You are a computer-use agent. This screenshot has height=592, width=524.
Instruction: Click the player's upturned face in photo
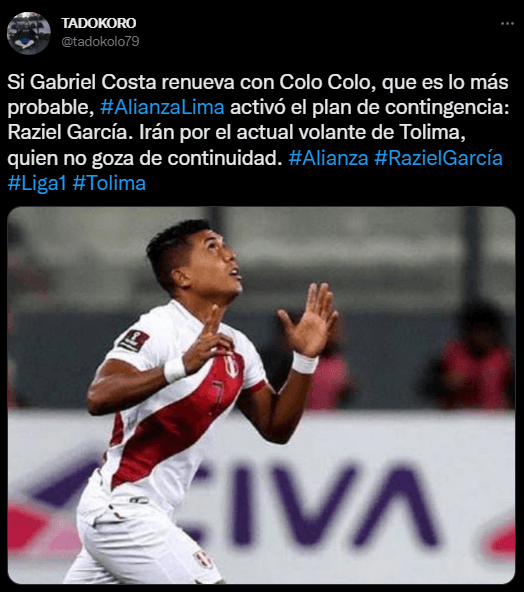point(217,265)
